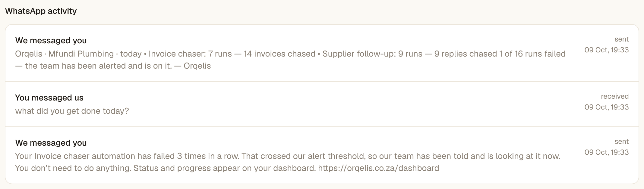The height and width of the screenshot is (189, 644).
Task: Open the last "We messaged you" entry title
Action: pyautogui.click(x=51, y=143)
